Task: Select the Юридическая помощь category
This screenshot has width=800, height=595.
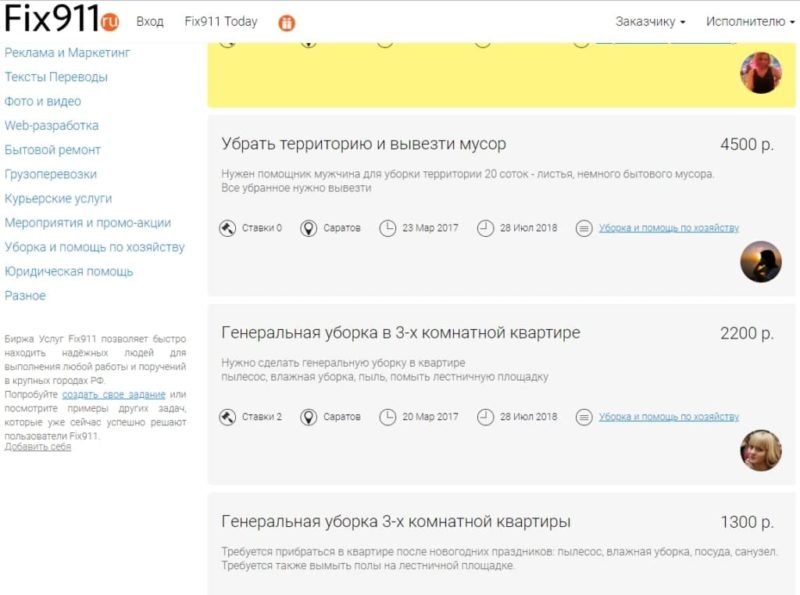Action: point(69,271)
